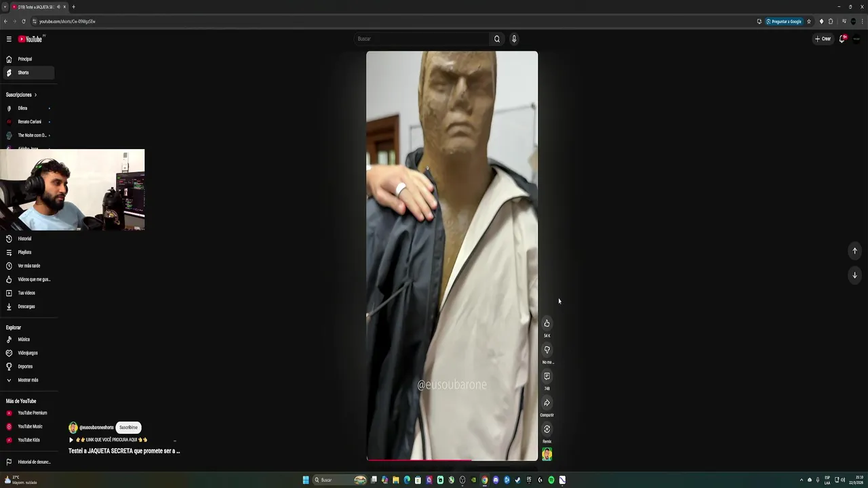Open the Dilera subscription channel
Viewport: 868px width, 488px height.
(27, 108)
